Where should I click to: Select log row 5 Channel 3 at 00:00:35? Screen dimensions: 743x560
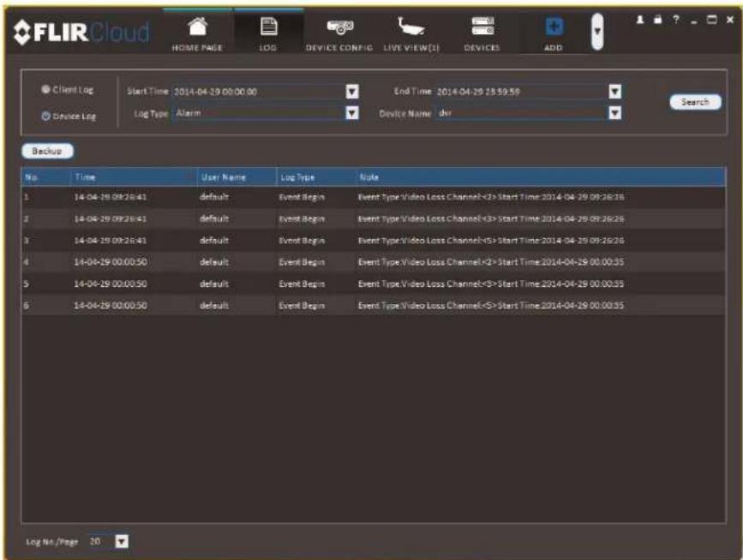point(374,283)
